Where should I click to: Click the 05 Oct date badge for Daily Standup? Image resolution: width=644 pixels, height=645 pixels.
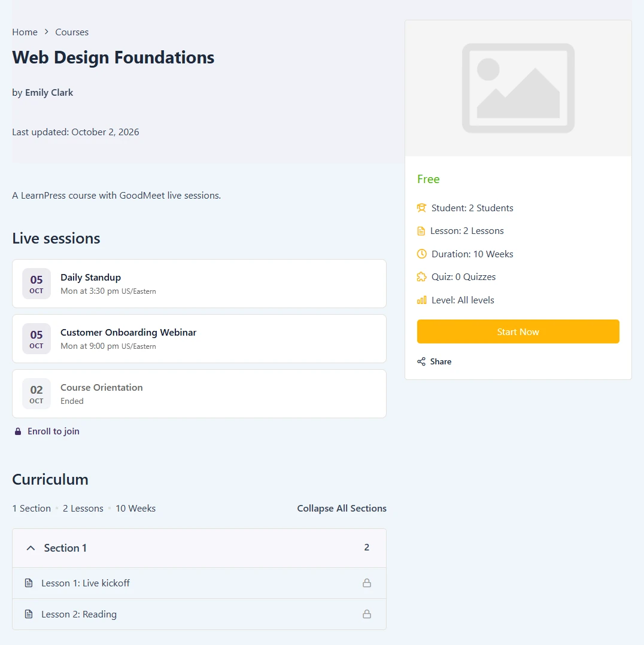tap(37, 284)
